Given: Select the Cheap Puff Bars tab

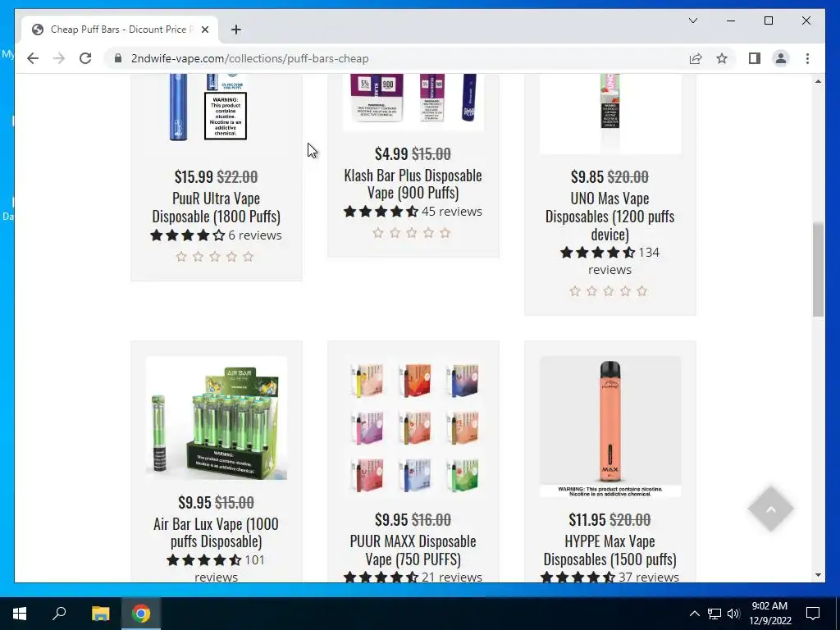Looking at the screenshot, I should click(x=120, y=30).
